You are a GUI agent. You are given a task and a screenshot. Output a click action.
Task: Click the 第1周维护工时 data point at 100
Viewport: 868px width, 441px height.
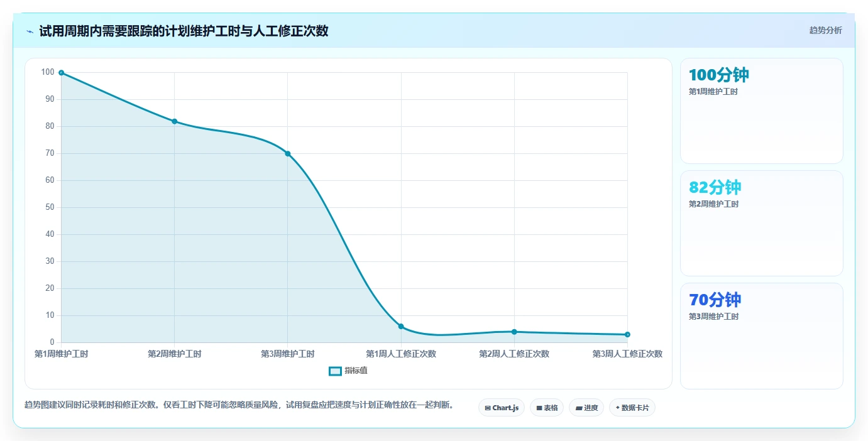[x=61, y=73]
